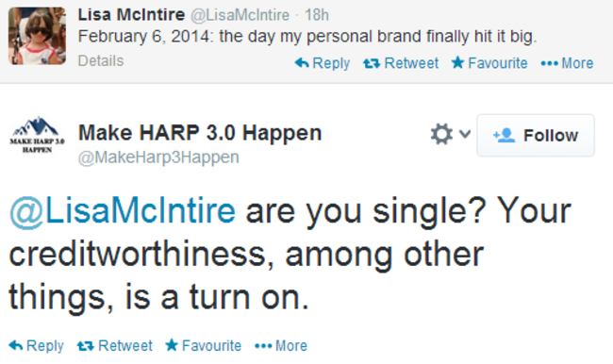Screen dimensions: 613x364
Task: Open @LisaMcIntire mention in the reply
Action: pos(123,211)
